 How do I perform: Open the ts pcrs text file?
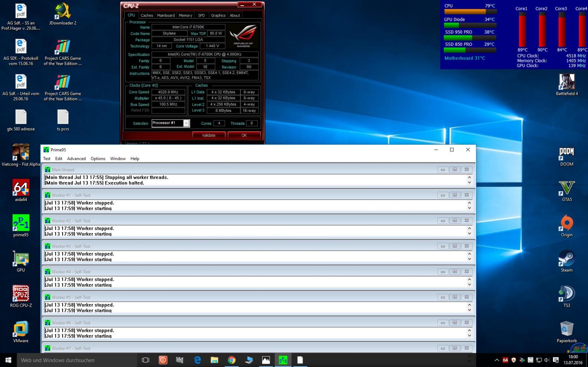coord(63,120)
